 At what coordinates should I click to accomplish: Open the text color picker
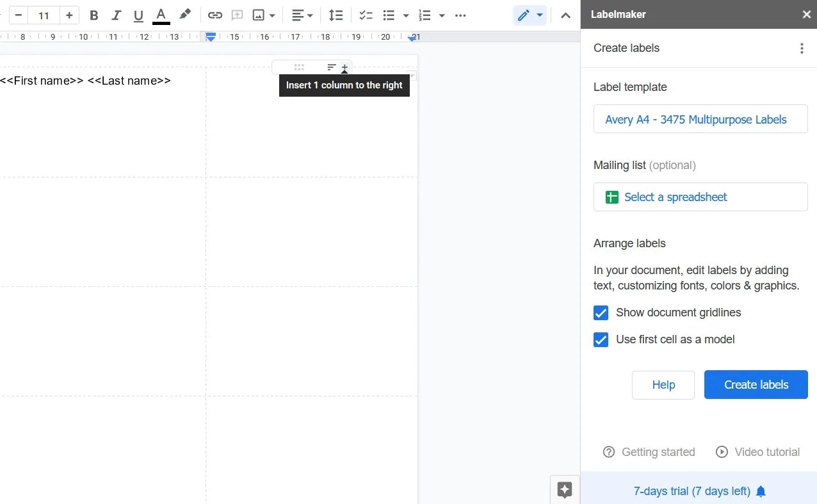[x=161, y=15]
